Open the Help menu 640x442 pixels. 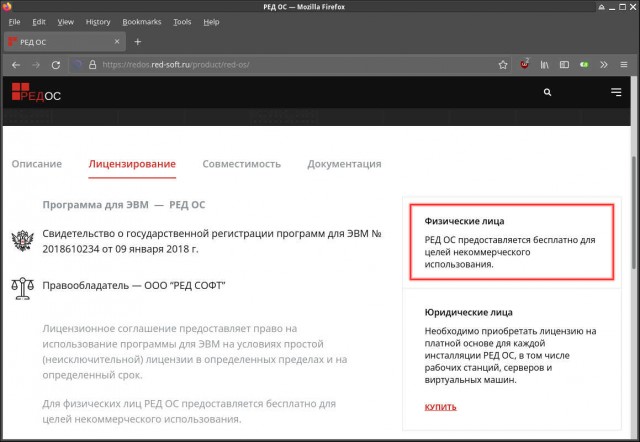tap(211, 22)
